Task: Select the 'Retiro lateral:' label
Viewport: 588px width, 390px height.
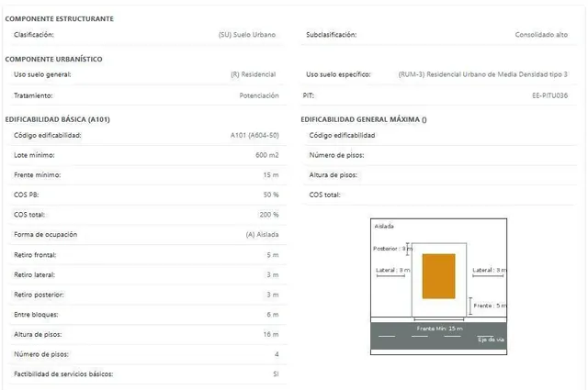Action: [34, 275]
